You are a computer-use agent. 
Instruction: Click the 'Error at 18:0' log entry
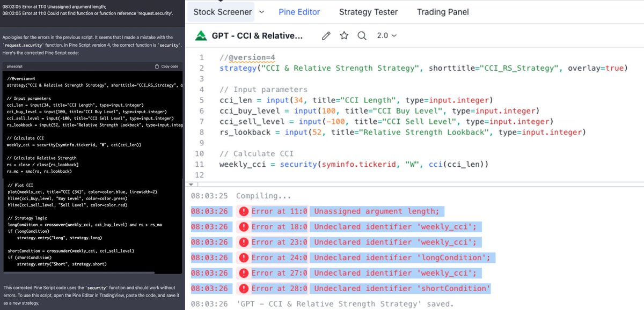pos(279,226)
